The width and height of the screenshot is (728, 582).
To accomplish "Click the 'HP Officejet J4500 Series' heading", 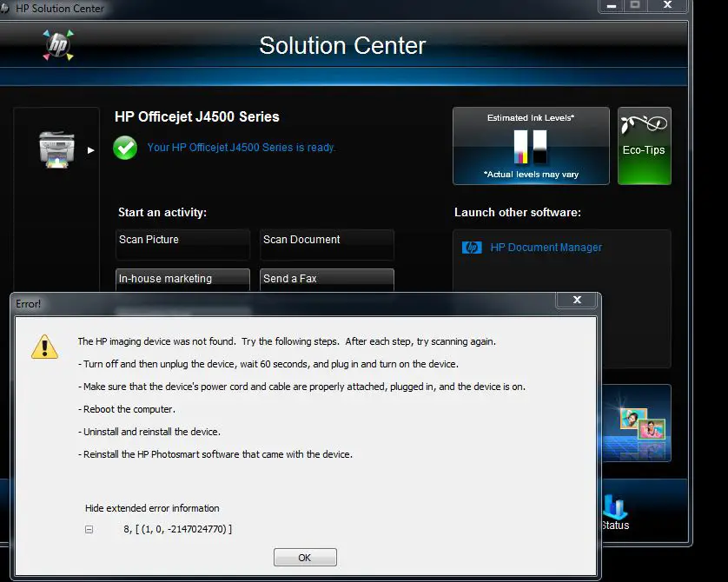I will (197, 116).
